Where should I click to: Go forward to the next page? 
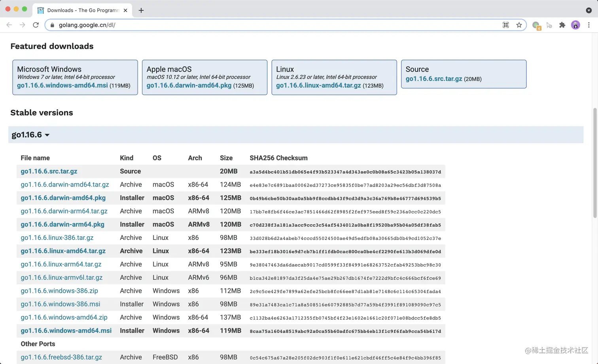tap(22, 25)
